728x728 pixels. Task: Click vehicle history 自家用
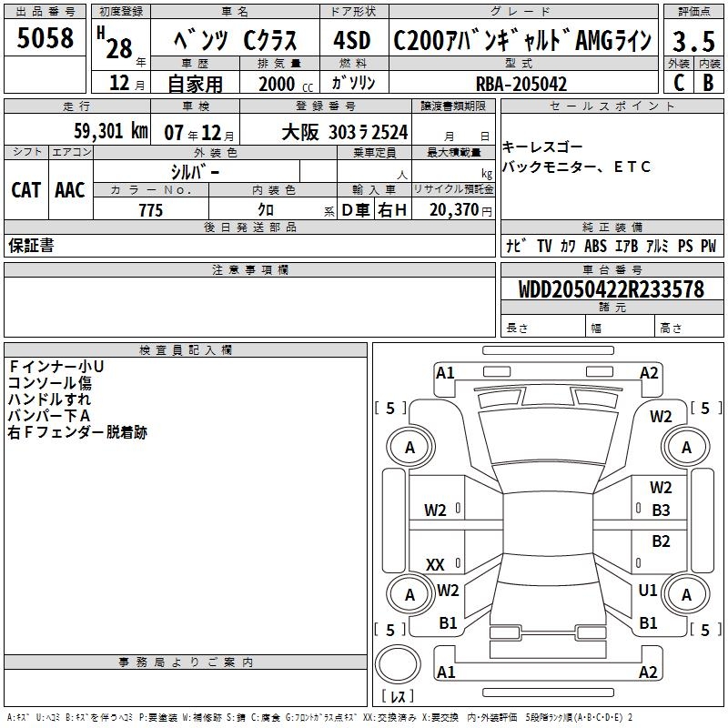(195, 84)
